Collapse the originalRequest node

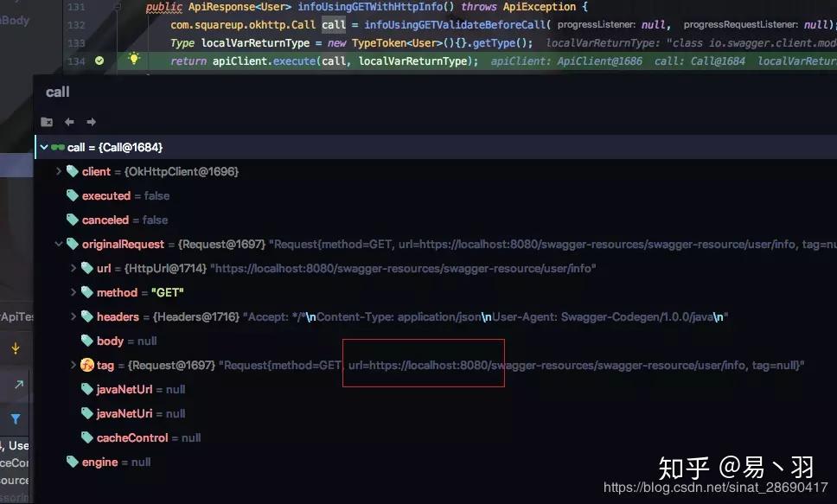[x=58, y=244]
